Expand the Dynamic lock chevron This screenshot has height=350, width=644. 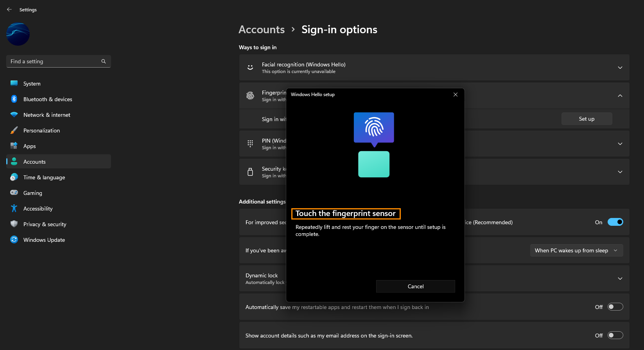point(620,279)
